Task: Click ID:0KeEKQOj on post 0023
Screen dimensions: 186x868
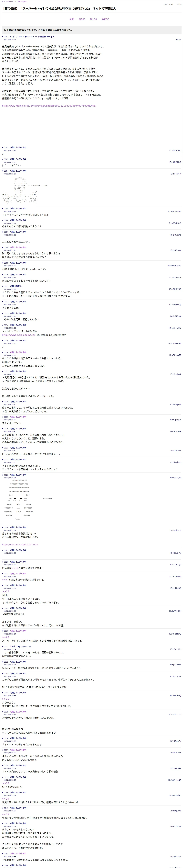Action: [x=175, y=478]
